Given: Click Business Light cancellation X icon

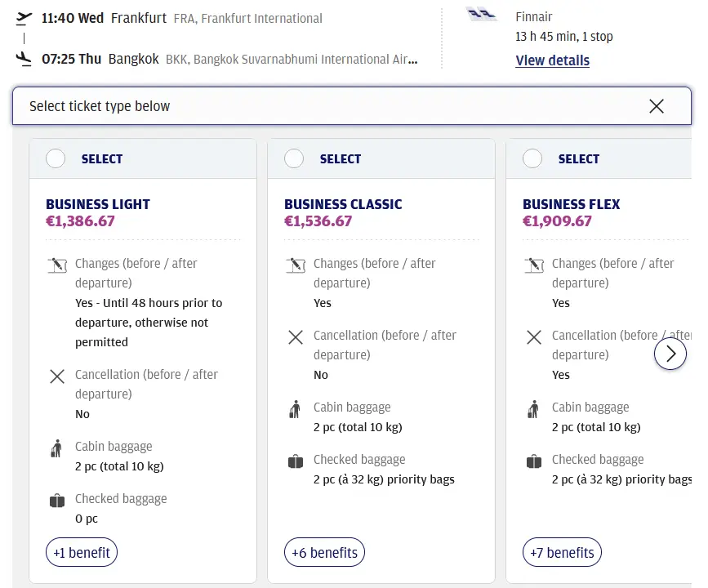Looking at the screenshot, I should [56, 376].
